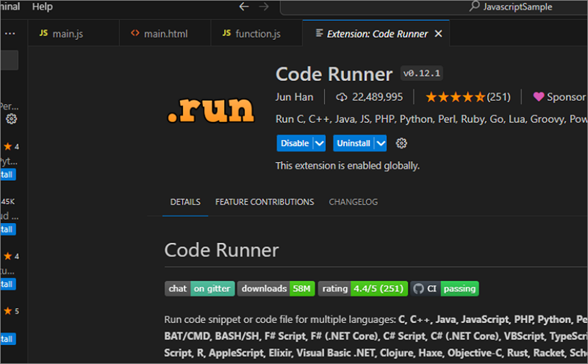
Task: Click the downloads 58M badge
Action: [276, 289]
